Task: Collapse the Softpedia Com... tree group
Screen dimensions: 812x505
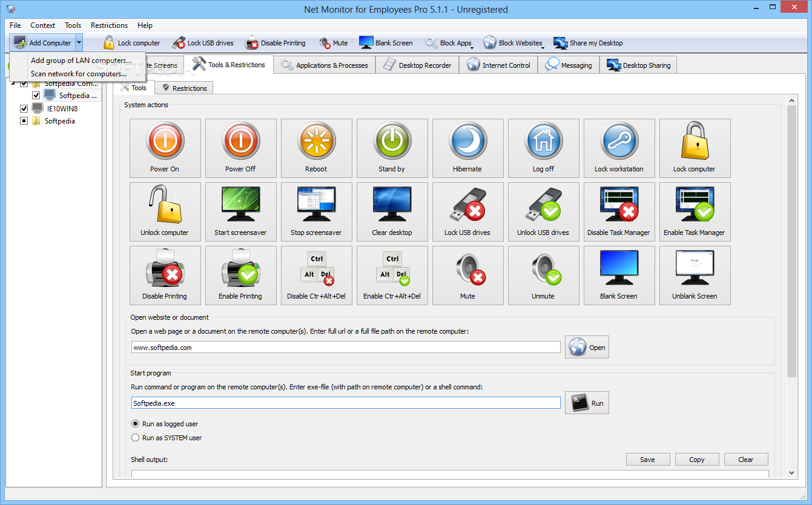Action: click(13, 84)
